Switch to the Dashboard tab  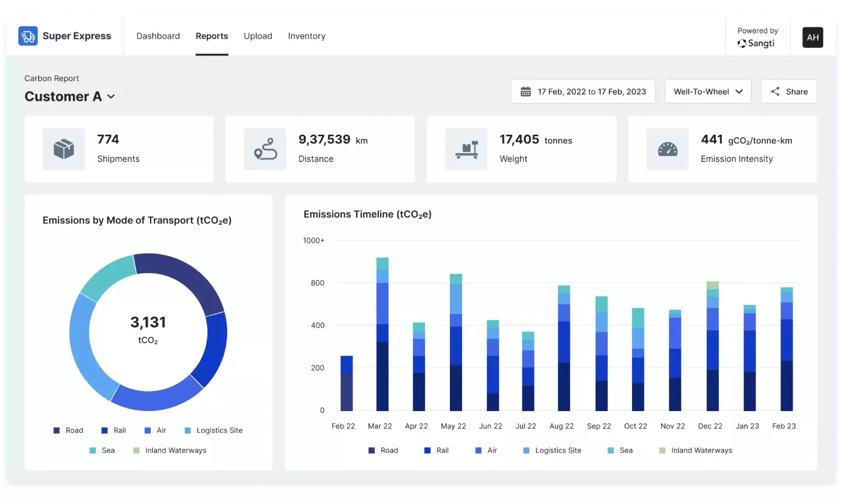tap(158, 36)
